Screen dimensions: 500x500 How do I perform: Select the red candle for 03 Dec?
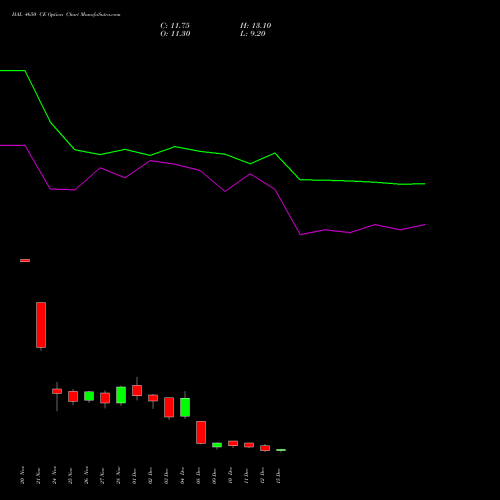pyautogui.click(x=169, y=407)
